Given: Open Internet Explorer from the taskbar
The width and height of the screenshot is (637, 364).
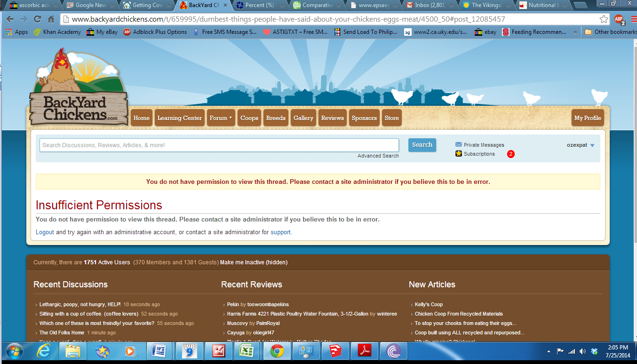Looking at the screenshot, I should (45, 351).
